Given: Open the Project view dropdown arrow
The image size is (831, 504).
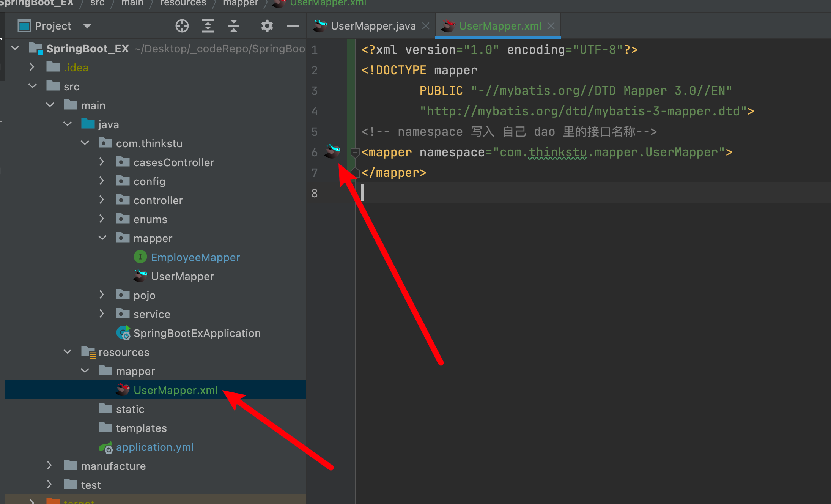Looking at the screenshot, I should tap(87, 26).
